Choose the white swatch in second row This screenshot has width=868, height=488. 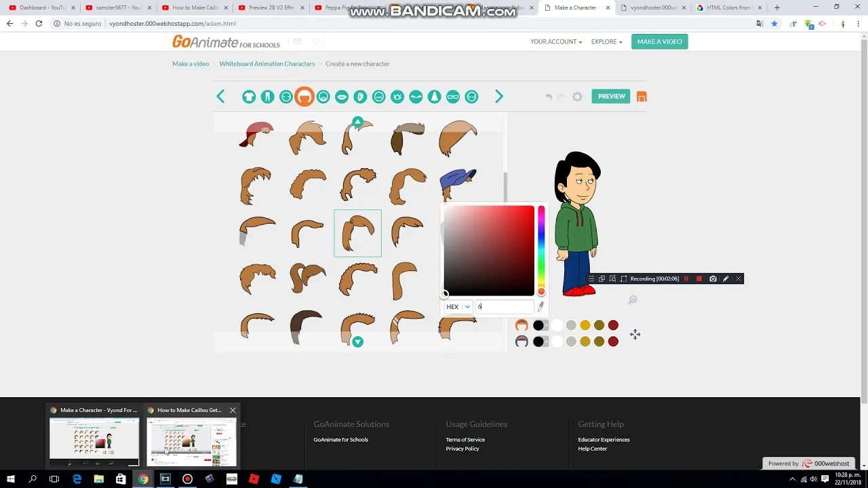coord(557,342)
